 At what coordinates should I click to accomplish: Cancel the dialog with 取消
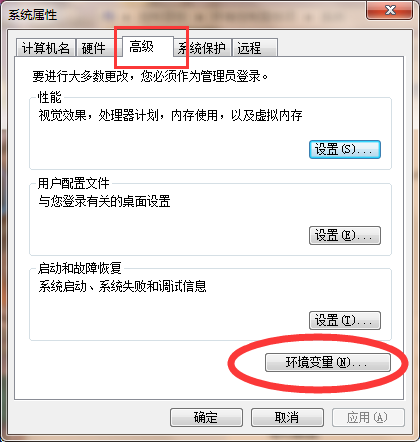287,417
